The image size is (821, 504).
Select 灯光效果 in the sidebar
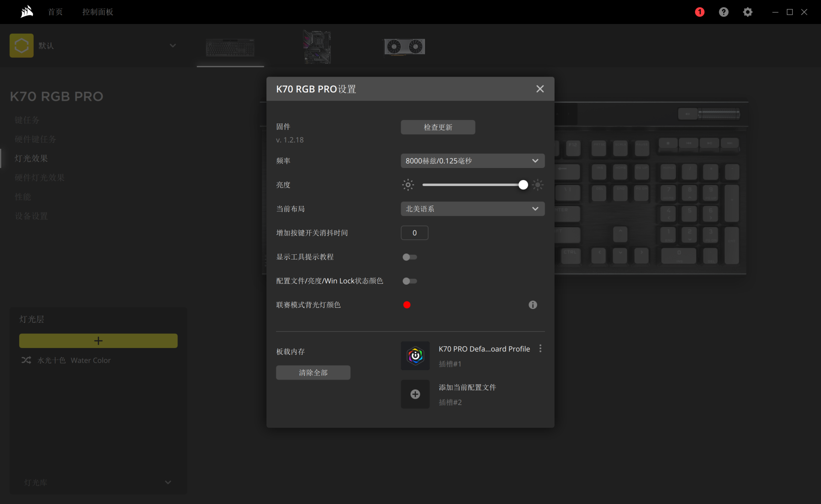(31, 158)
